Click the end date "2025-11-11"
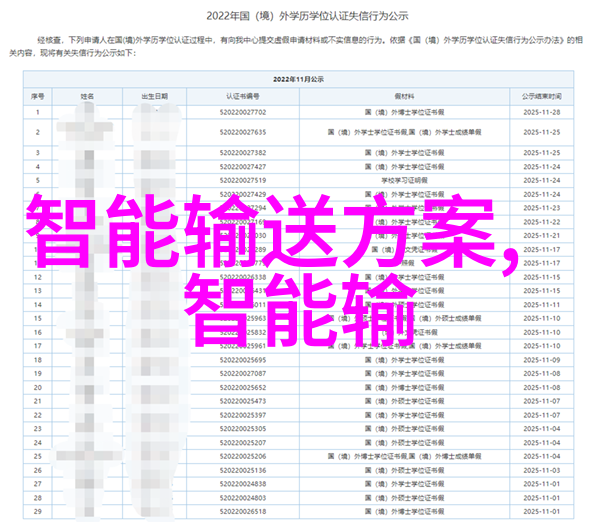The image size is (600, 522). click(x=542, y=305)
